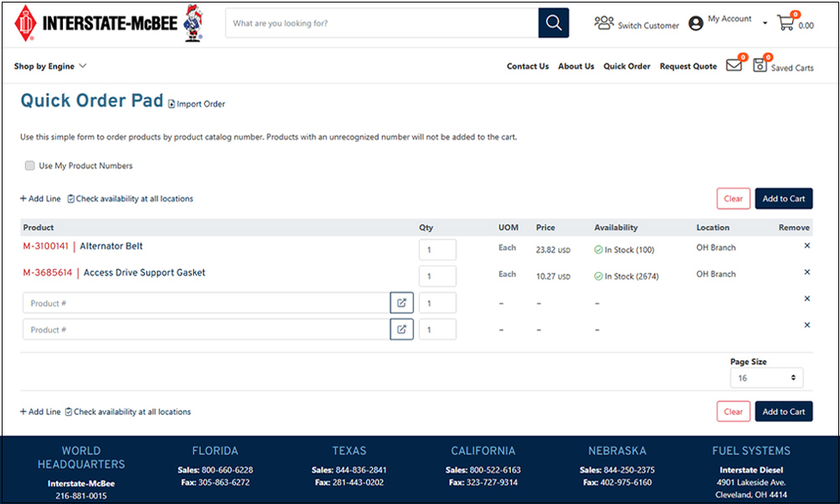Click Texas sales number 844-836-2841

coord(360,470)
